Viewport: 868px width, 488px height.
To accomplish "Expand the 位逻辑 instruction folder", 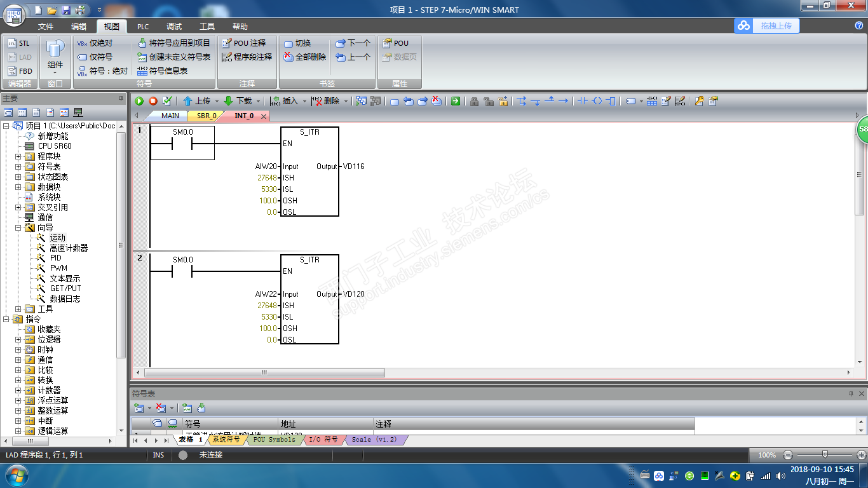I will coord(18,339).
